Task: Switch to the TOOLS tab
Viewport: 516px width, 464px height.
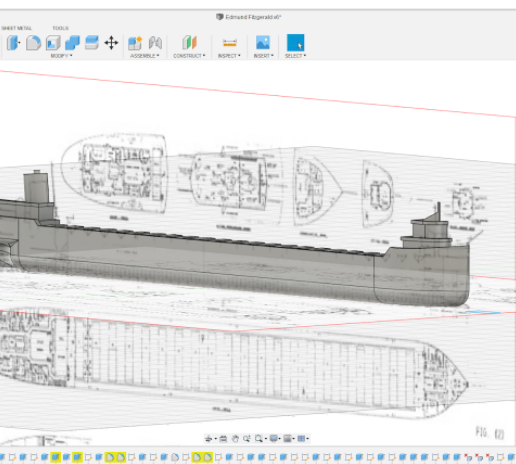Action: click(60, 28)
